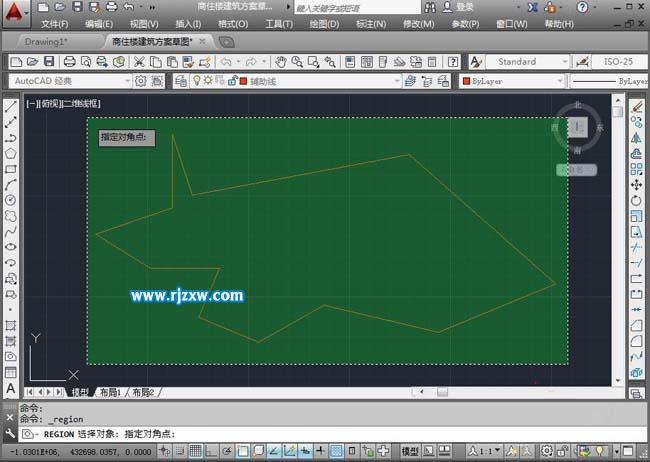Select the Ellipse draw tool
The width and height of the screenshot is (650, 462).
tap(10, 247)
